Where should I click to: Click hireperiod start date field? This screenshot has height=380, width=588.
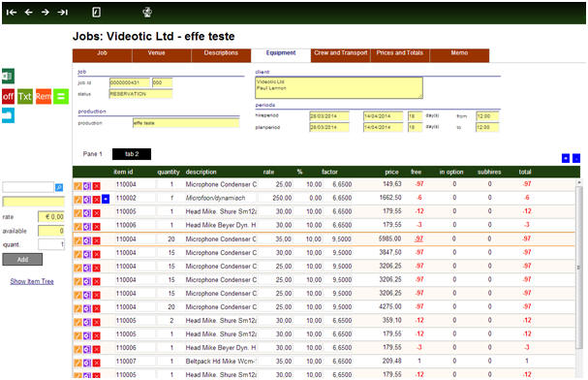[x=329, y=116]
